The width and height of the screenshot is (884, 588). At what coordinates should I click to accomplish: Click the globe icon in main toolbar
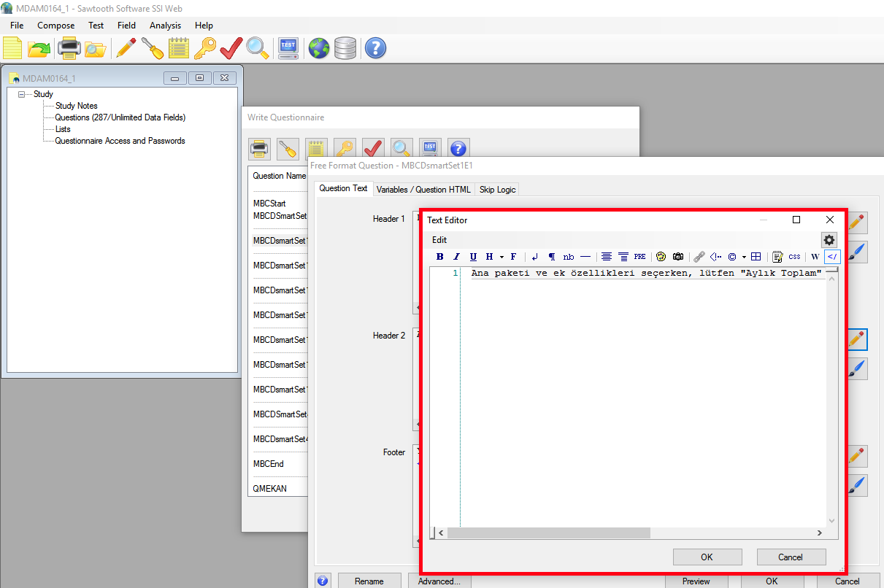pyautogui.click(x=319, y=49)
